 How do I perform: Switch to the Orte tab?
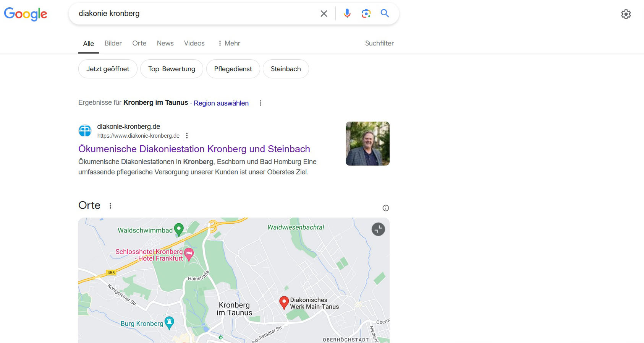[139, 43]
